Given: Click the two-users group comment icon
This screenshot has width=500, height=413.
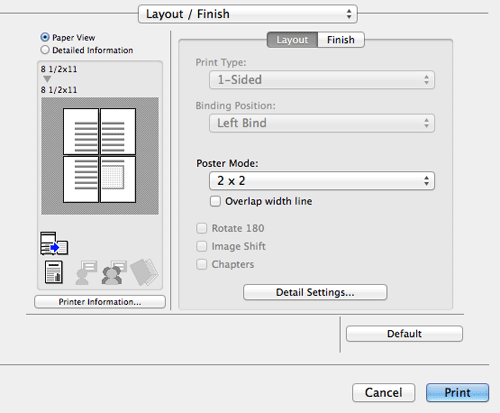Looking at the screenshot, I should [x=114, y=272].
